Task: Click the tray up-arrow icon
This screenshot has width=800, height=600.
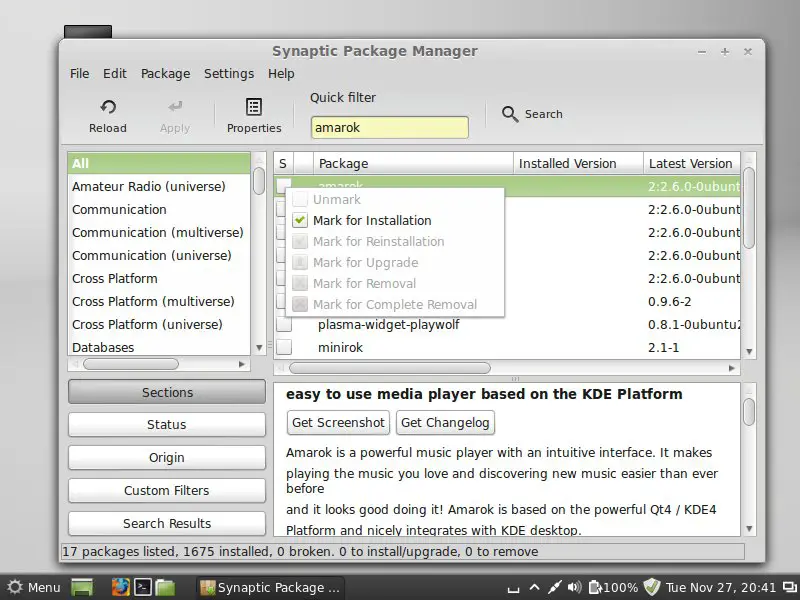Action: coord(534,587)
